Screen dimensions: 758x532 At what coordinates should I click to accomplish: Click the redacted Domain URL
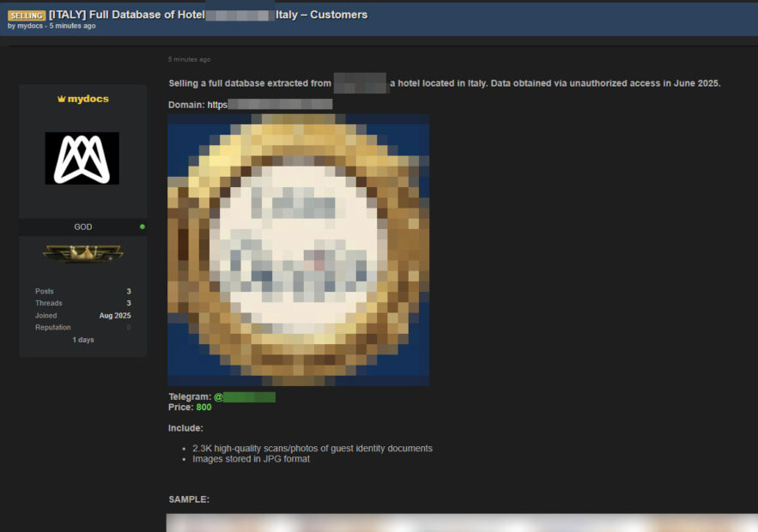coord(270,105)
